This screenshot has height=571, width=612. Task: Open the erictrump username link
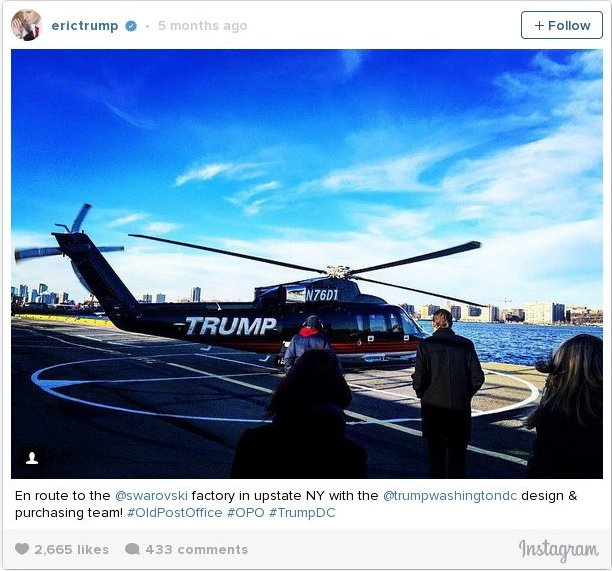click(85, 26)
